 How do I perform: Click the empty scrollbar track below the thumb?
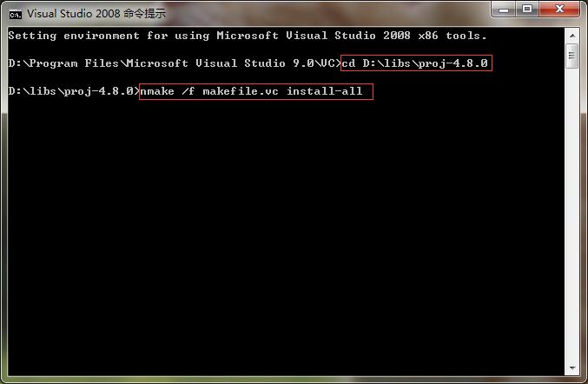571,214
